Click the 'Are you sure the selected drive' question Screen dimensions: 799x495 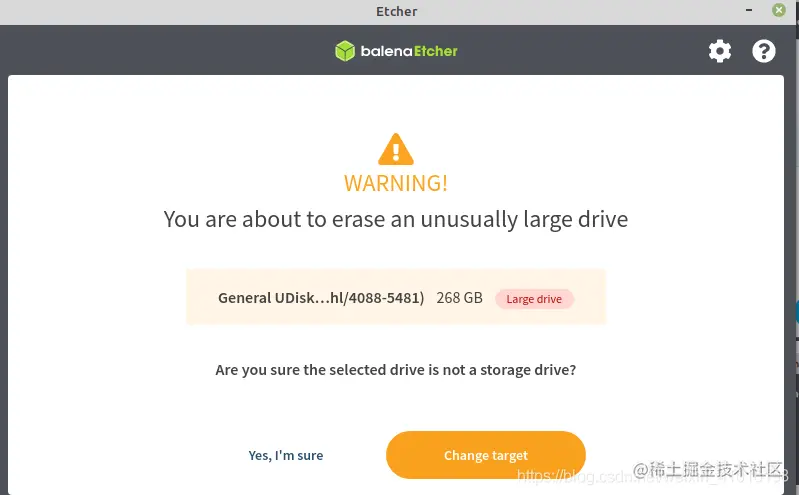click(395, 370)
